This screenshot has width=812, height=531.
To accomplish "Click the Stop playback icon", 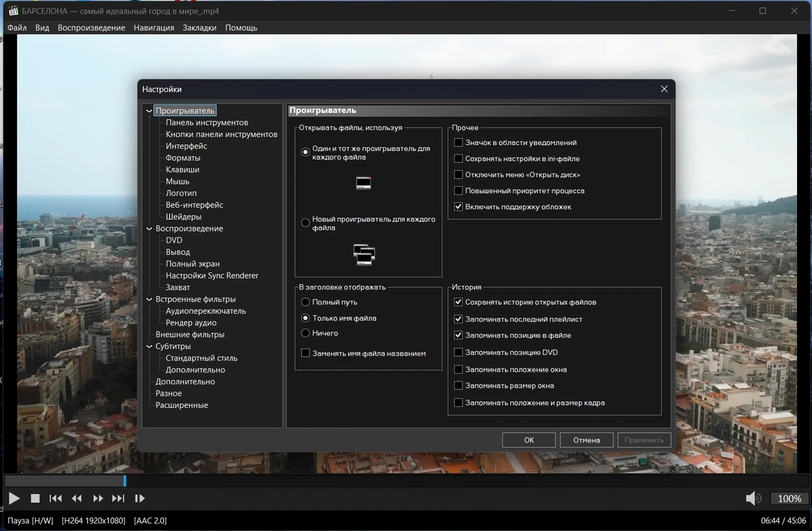I will pos(35,498).
